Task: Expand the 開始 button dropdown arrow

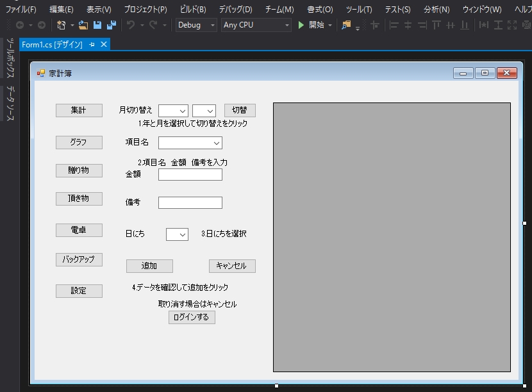Action: point(330,26)
